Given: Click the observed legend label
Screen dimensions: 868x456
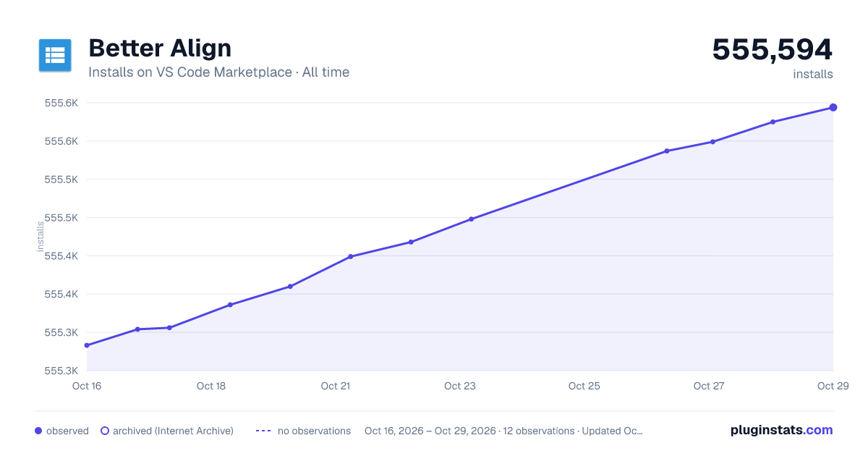Looking at the screenshot, I should pyautogui.click(x=67, y=431).
